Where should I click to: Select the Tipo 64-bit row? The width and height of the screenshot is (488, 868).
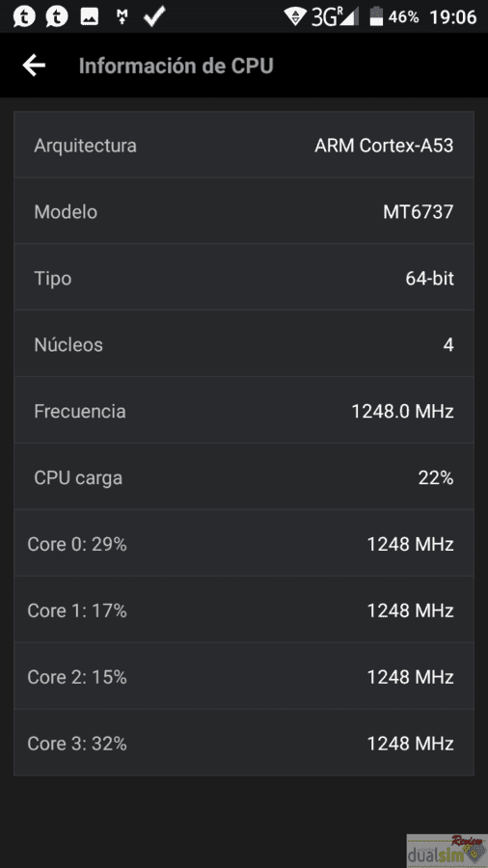tap(244, 278)
